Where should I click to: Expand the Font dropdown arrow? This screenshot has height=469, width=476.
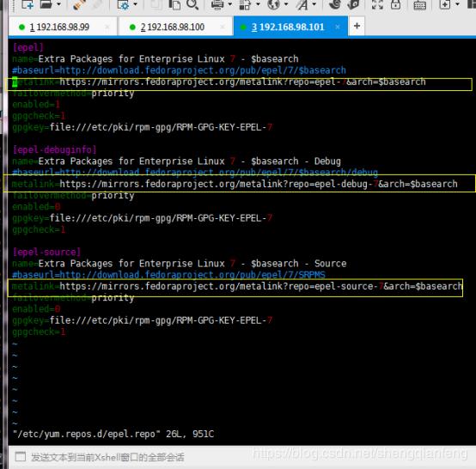(314, 4)
